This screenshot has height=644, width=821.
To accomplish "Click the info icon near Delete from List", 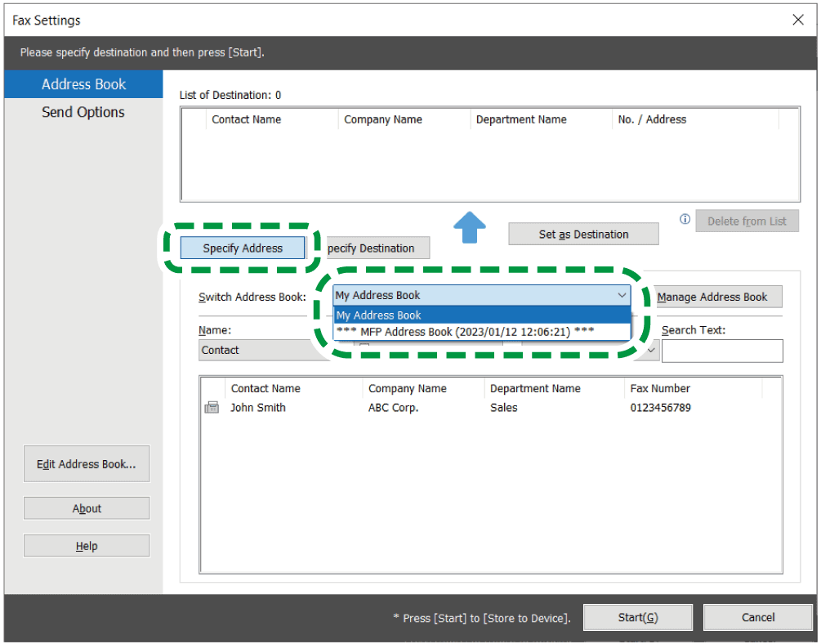I will (685, 219).
